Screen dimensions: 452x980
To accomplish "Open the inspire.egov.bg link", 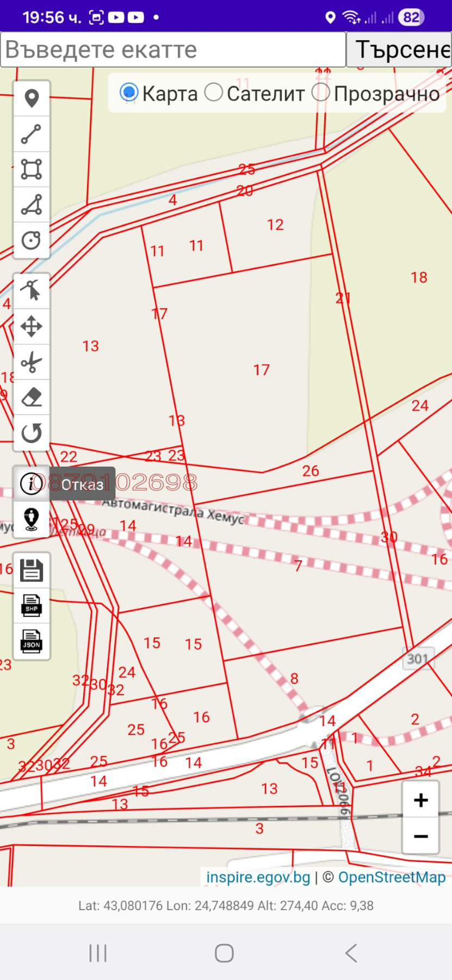I will point(258,877).
